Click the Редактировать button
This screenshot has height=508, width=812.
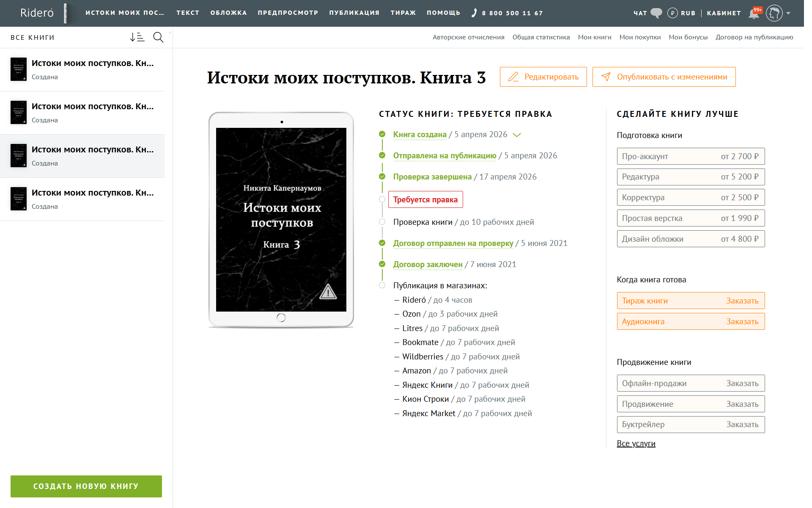(543, 77)
